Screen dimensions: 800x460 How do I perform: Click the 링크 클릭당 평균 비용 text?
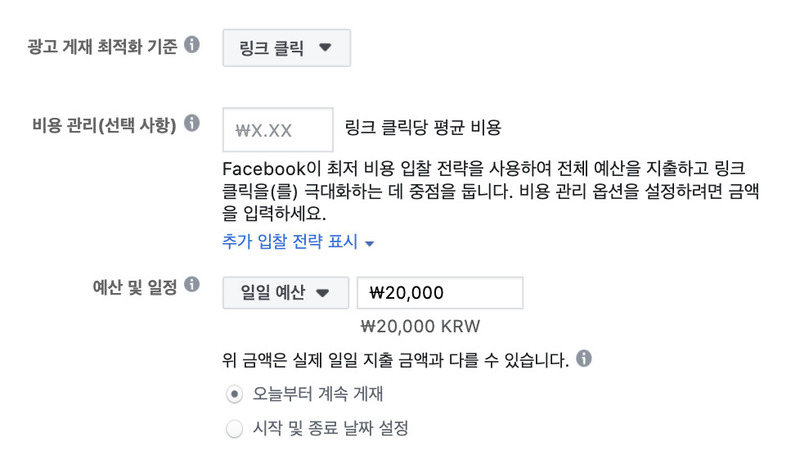point(423,127)
